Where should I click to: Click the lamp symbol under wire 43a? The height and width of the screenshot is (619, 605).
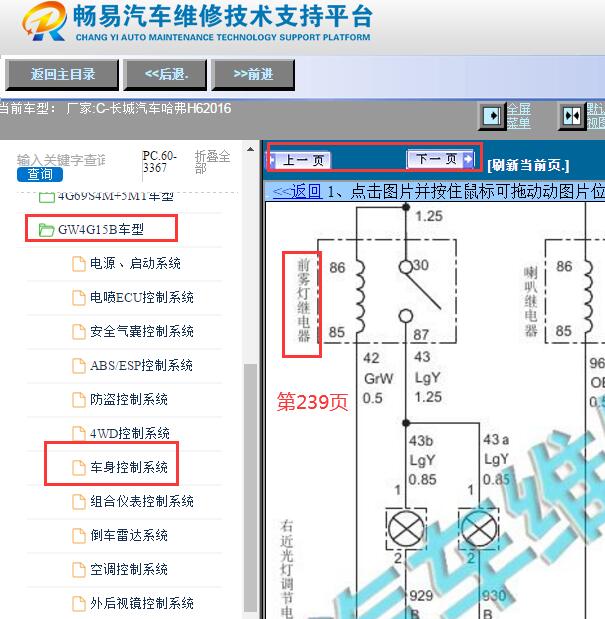pyautogui.click(x=479, y=529)
